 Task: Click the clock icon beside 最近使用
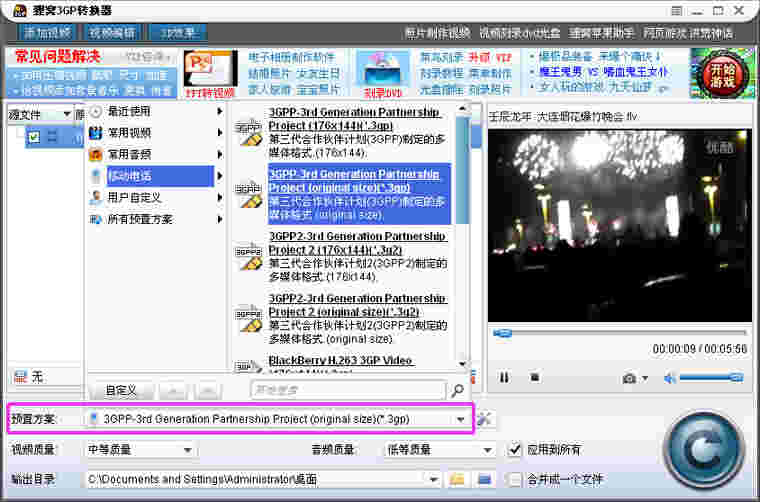96,111
